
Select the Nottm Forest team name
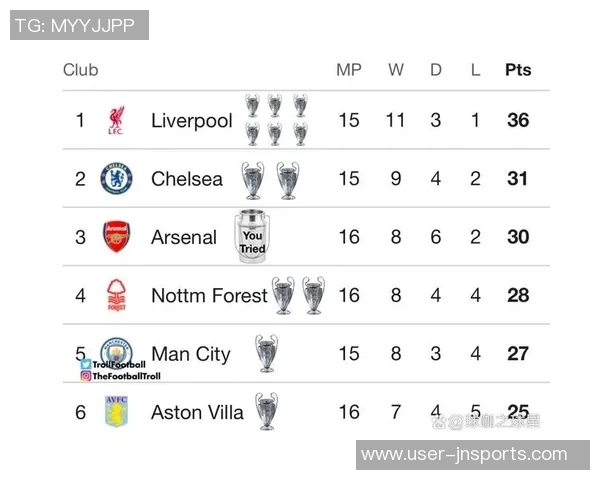[x=209, y=295]
